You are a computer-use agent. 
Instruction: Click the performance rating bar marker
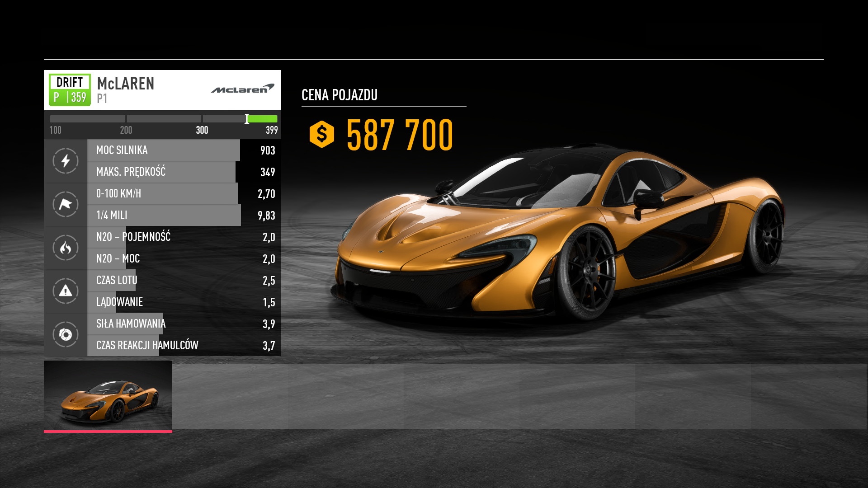247,119
